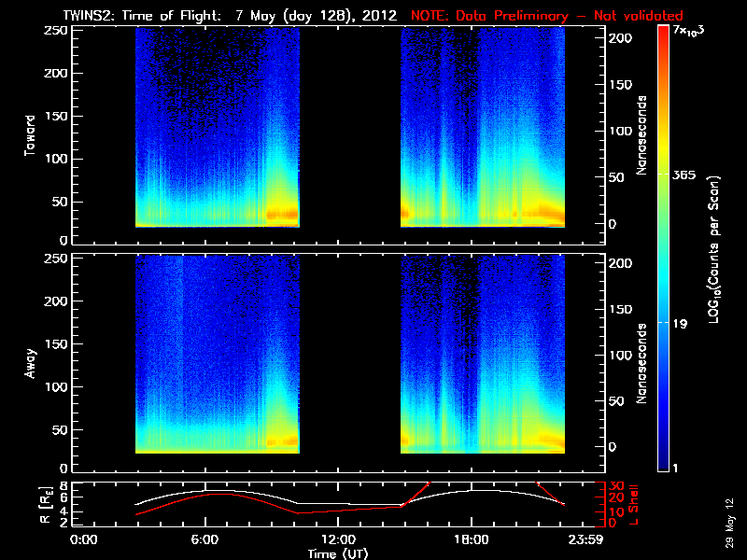Click the TWINS2 Time of Flight plot title
Screen dimensions: 747x560
coord(233,16)
